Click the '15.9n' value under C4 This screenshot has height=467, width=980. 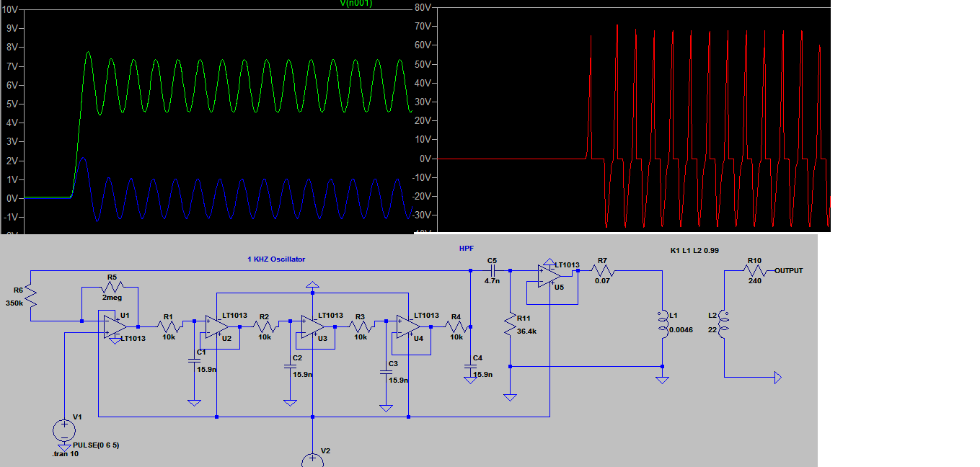pyautogui.click(x=482, y=375)
